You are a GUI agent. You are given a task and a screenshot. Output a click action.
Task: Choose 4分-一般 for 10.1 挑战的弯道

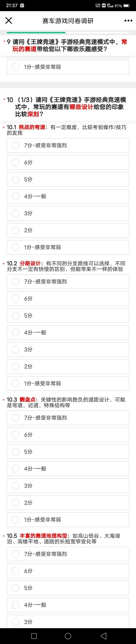[x=68, y=196]
